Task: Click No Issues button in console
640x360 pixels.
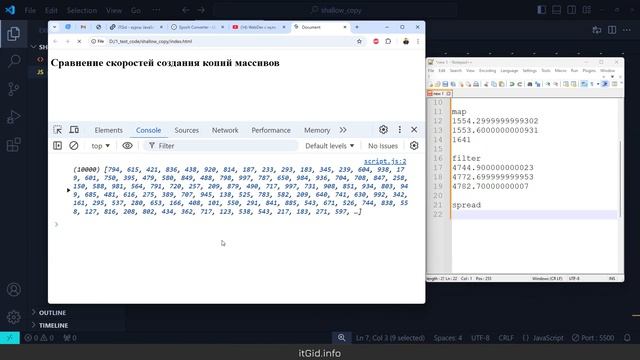Action: pos(383,146)
